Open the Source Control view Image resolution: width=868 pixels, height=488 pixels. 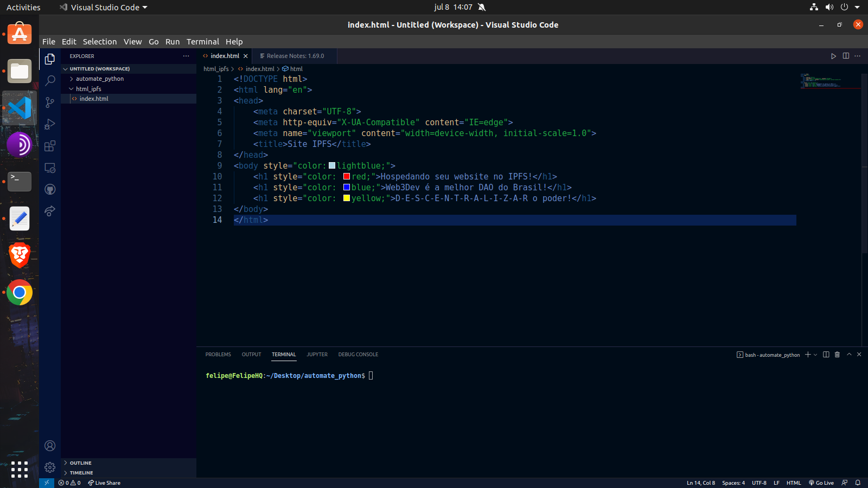coord(50,102)
